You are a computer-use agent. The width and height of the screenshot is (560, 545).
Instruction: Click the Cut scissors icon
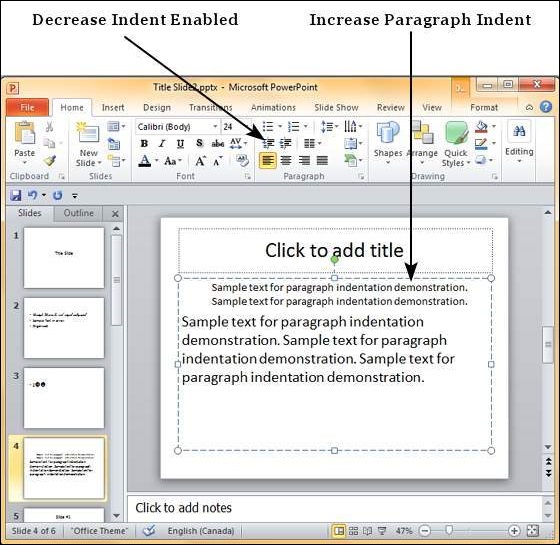[50, 127]
